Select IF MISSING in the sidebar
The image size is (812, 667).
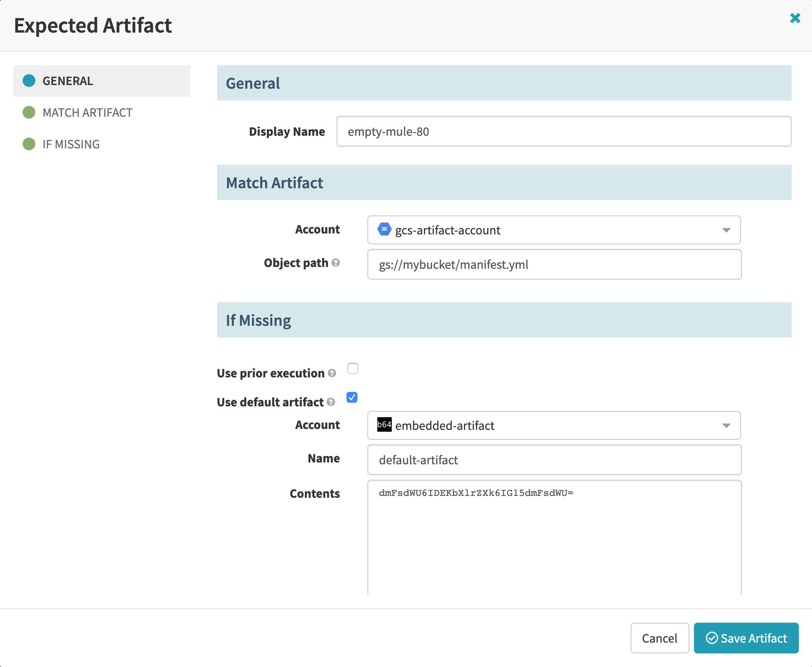click(x=71, y=144)
